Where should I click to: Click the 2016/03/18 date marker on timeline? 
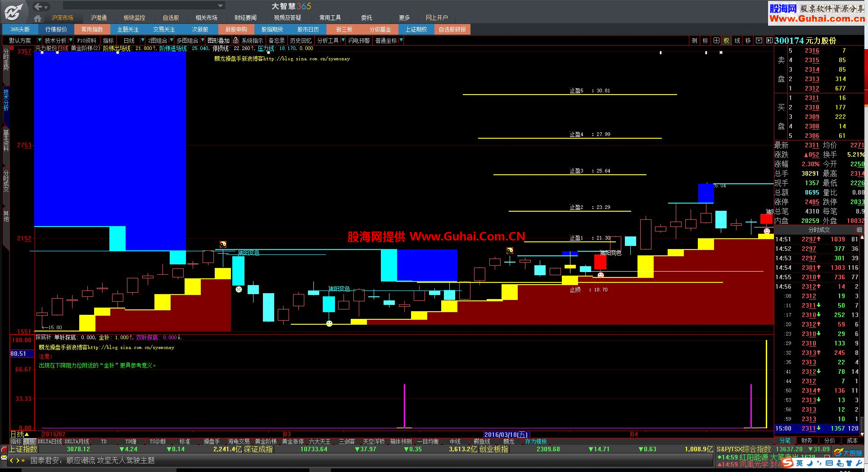pos(506,435)
